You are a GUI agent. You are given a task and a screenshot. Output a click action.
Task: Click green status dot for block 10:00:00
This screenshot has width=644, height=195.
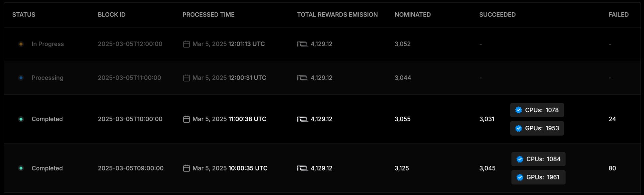(21, 119)
